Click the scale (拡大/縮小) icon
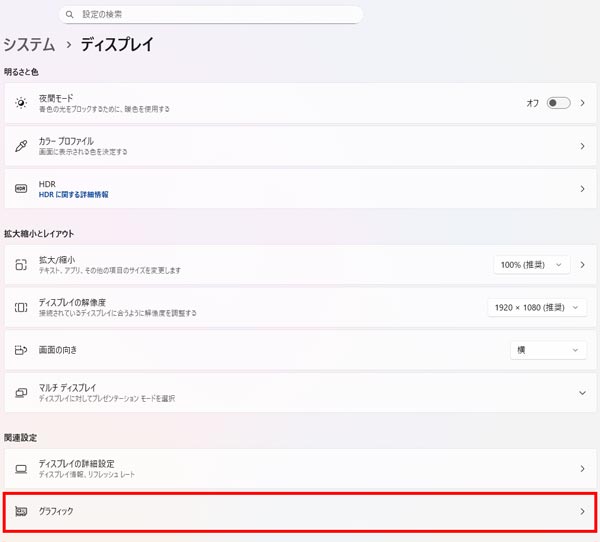 [21, 265]
